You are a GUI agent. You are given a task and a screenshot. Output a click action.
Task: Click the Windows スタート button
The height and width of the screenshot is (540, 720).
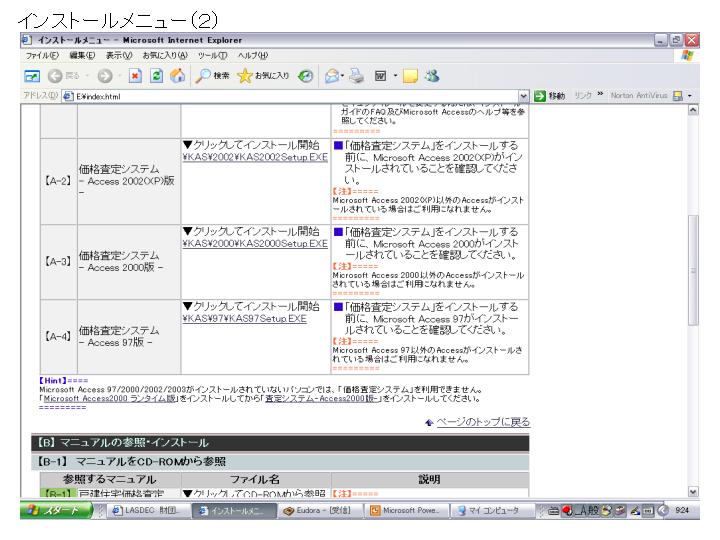tap(56, 510)
